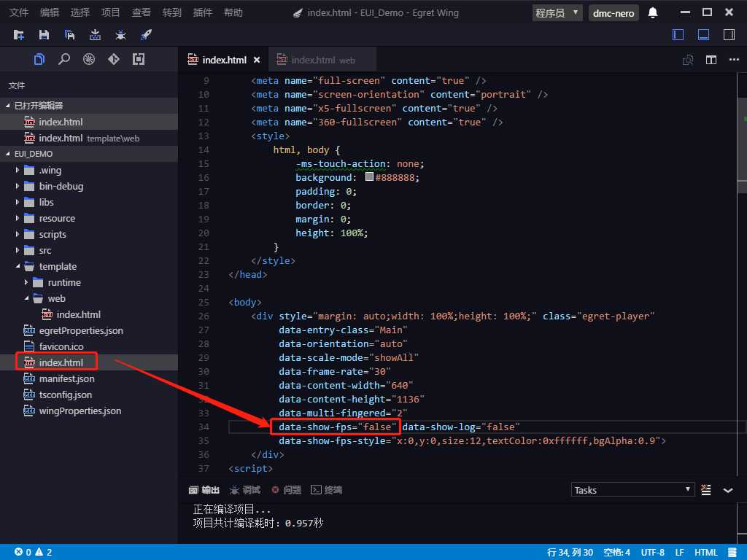747x560 pixels.
Task: Open the 文件 menu
Action: 19,12
